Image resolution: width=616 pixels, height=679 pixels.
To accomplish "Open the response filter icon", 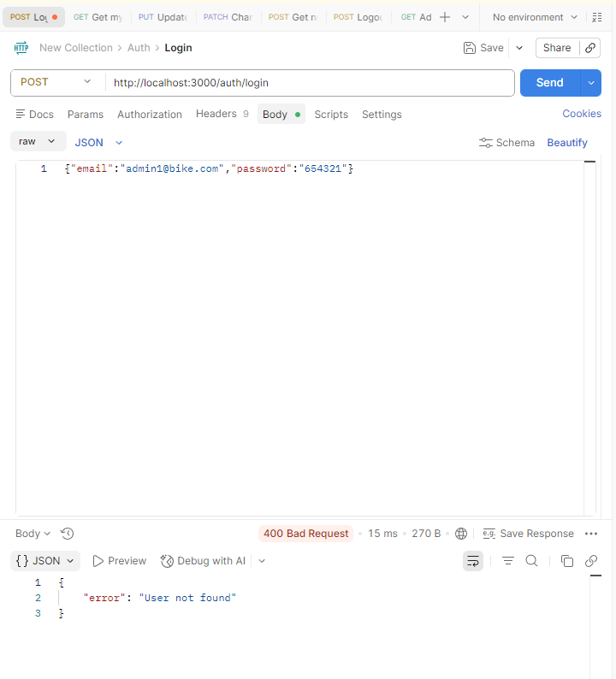I will click(508, 561).
